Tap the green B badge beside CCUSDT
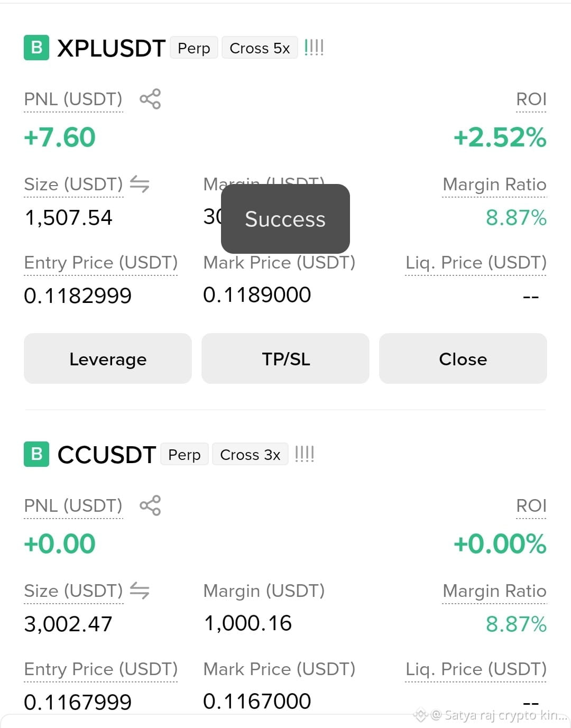Viewport: 571px width, 728px height. 36,454
